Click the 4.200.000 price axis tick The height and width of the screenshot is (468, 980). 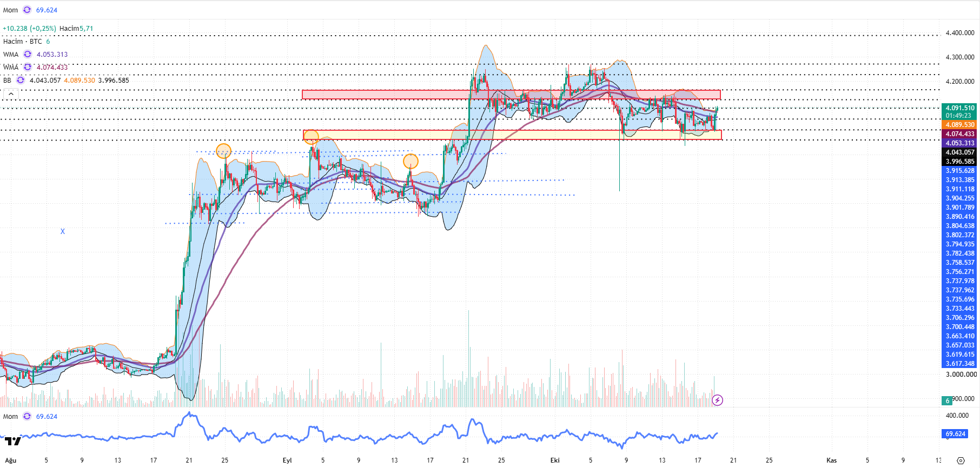pyautogui.click(x=960, y=81)
